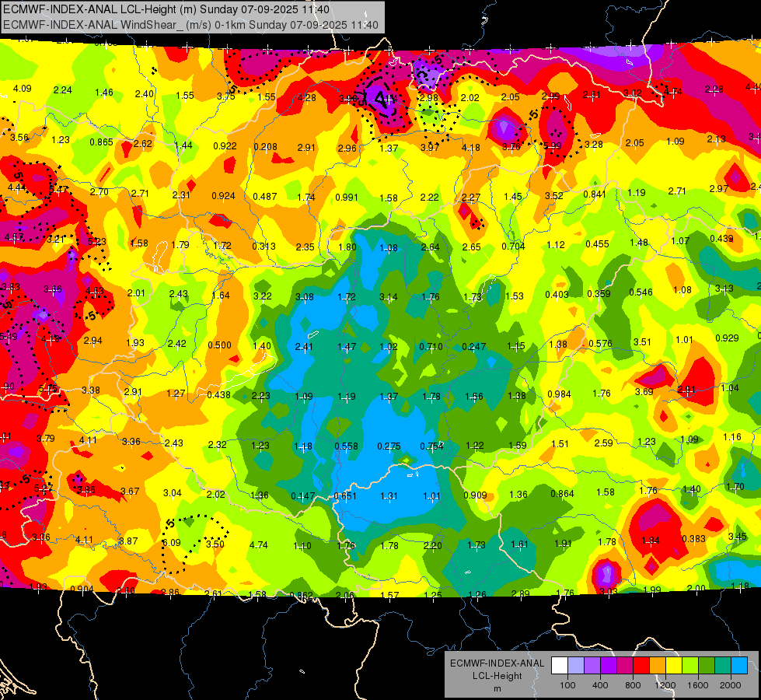The height and width of the screenshot is (700, 761).
Task: Click the grid value '0.991'
Action: click(347, 198)
